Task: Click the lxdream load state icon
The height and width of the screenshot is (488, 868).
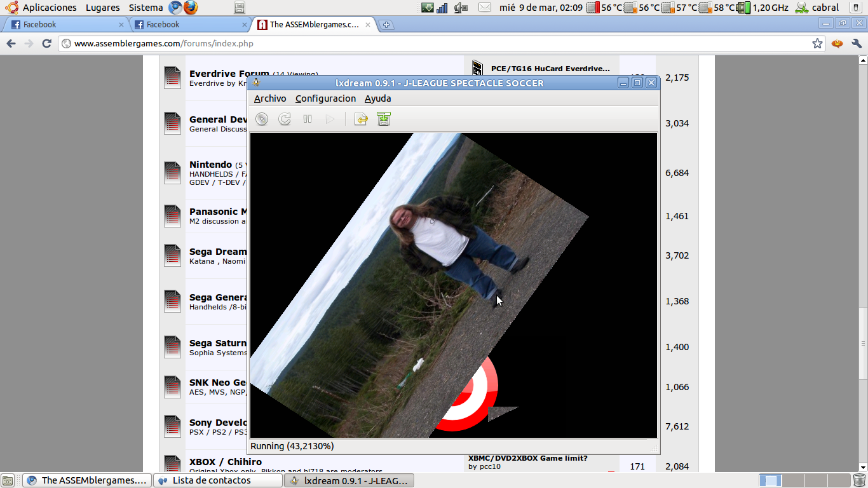Action: 361,119
